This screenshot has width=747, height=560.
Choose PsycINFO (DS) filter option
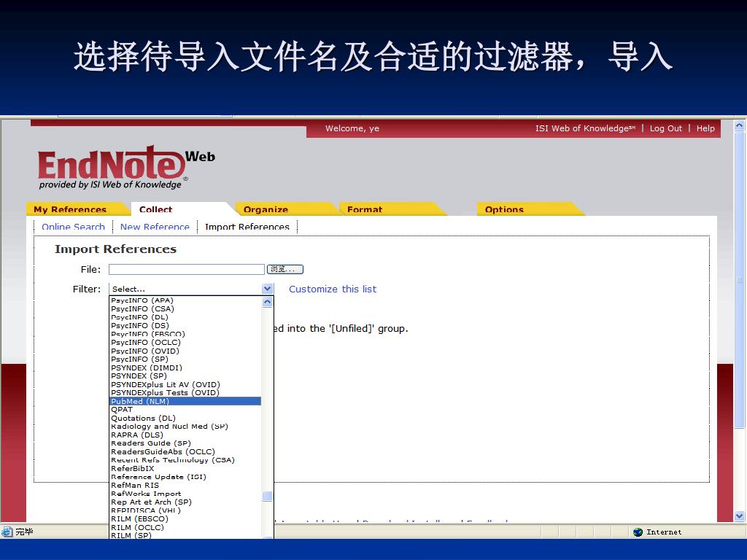point(185,325)
